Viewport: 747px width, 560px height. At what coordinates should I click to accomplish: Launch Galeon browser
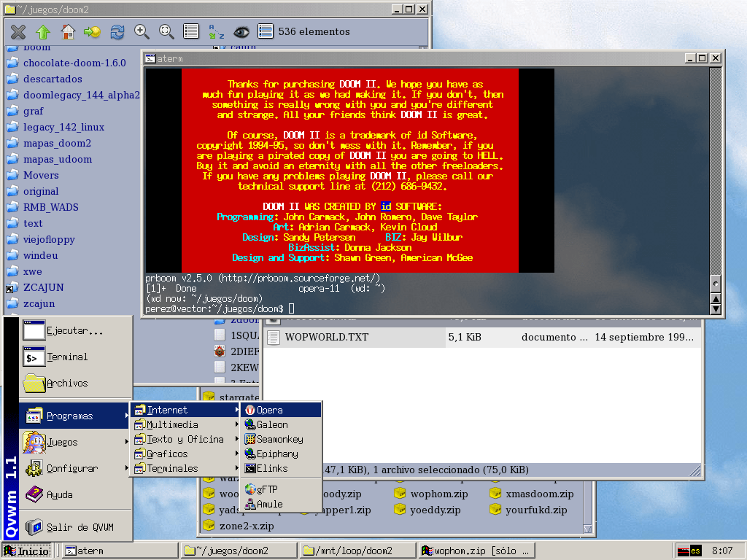282,424
